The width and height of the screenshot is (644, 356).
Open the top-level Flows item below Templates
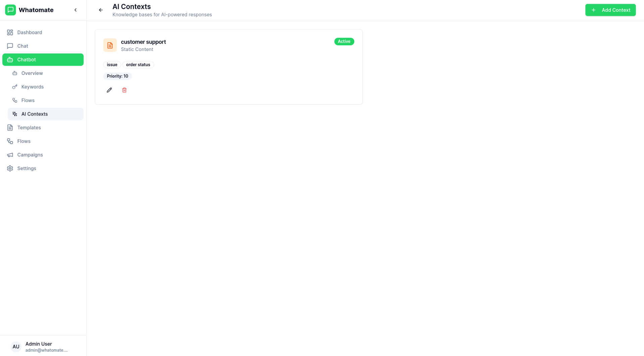tap(43, 141)
